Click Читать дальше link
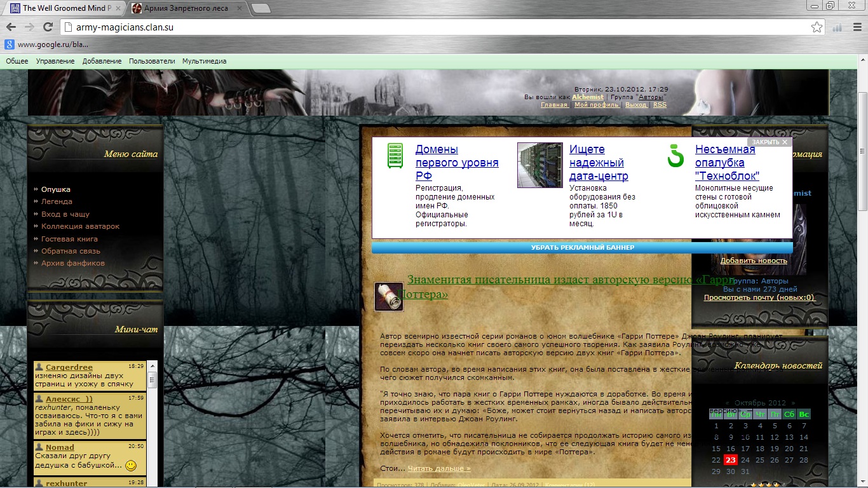Image resolution: width=868 pixels, height=488 pixels. 439,468
